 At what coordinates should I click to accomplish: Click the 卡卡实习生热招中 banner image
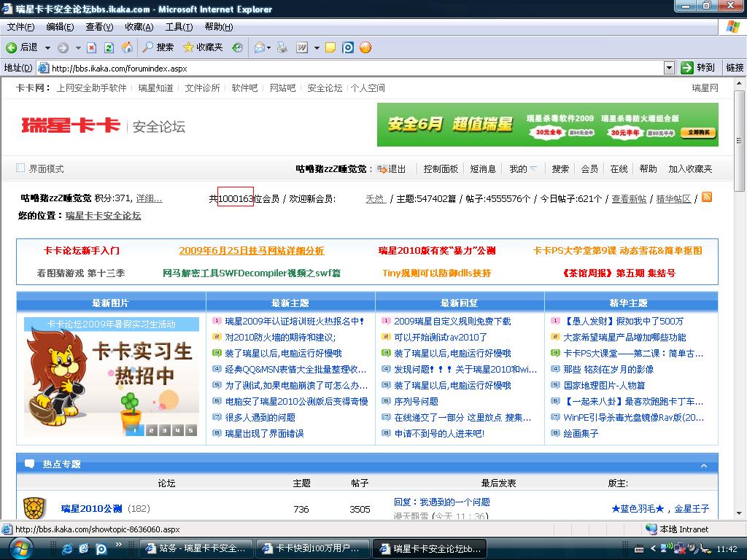click(112, 377)
